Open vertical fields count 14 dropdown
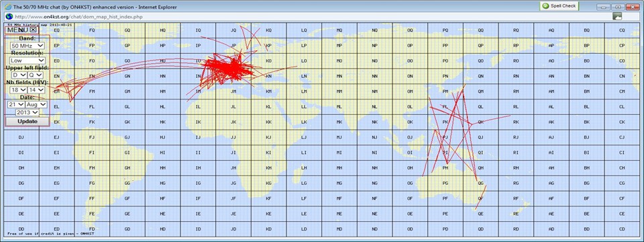644x242 pixels. [36, 89]
